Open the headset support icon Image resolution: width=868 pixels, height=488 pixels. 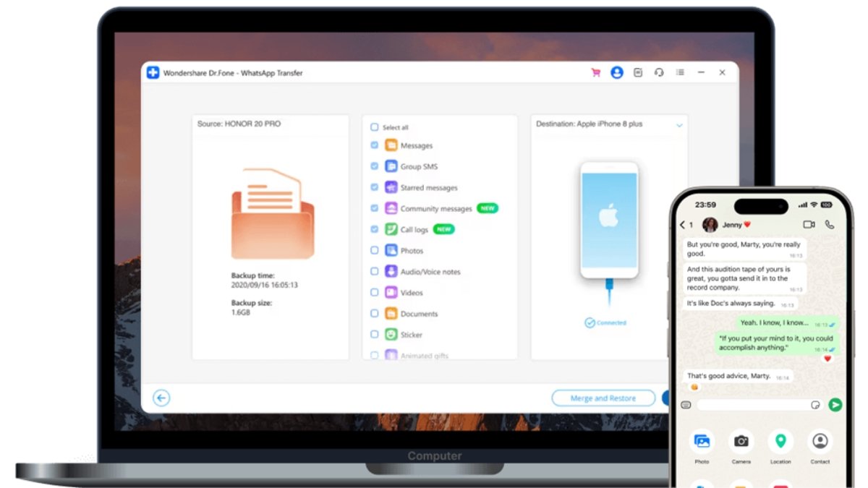coord(658,73)
